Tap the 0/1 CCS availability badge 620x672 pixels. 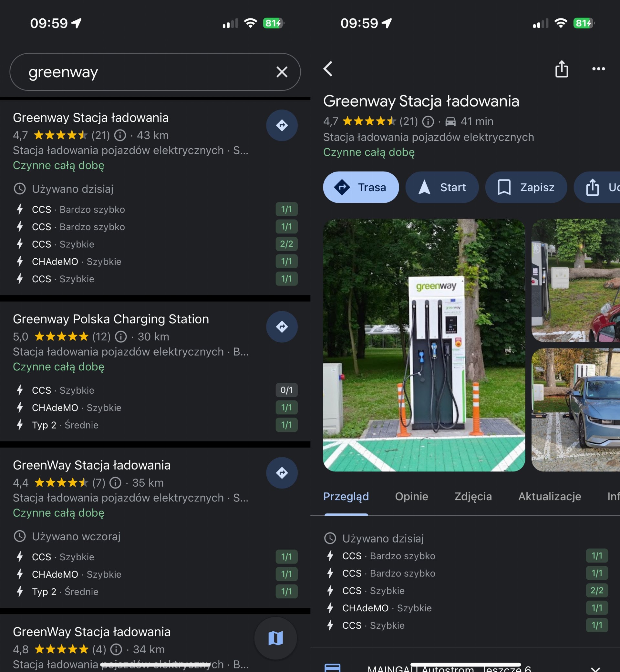[x=286, y=390]
